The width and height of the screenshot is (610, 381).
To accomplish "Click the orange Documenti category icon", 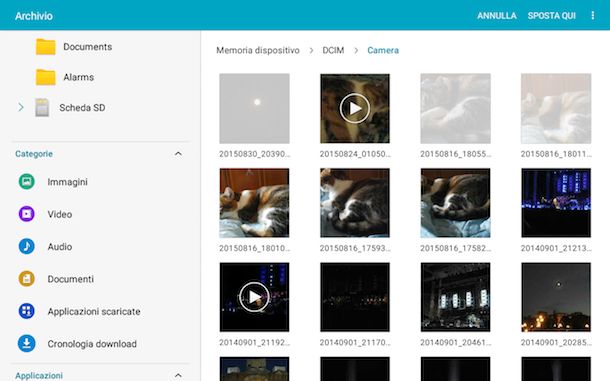I will tap(26, 279).
